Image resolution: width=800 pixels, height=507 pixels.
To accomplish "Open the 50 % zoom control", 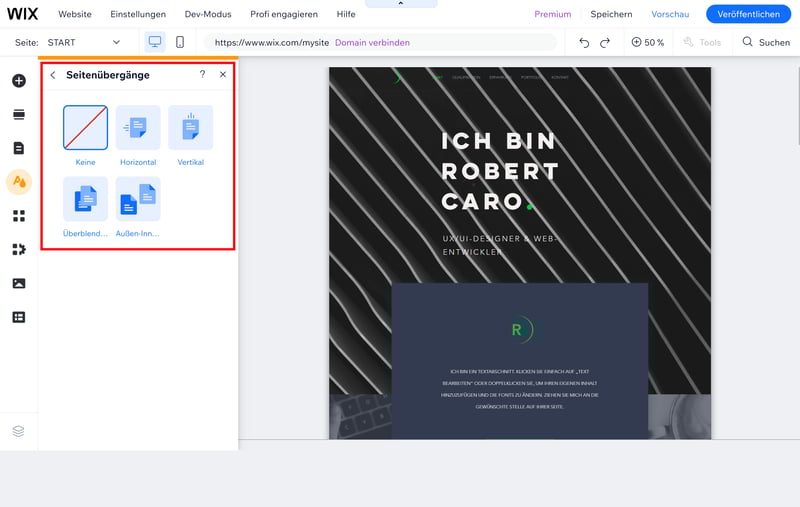I will tap(648, 43).
